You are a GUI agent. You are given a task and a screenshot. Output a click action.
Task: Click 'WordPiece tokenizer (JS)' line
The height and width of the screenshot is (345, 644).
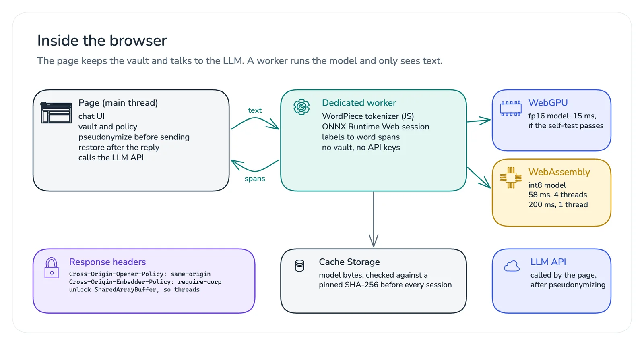coord(368,116)
